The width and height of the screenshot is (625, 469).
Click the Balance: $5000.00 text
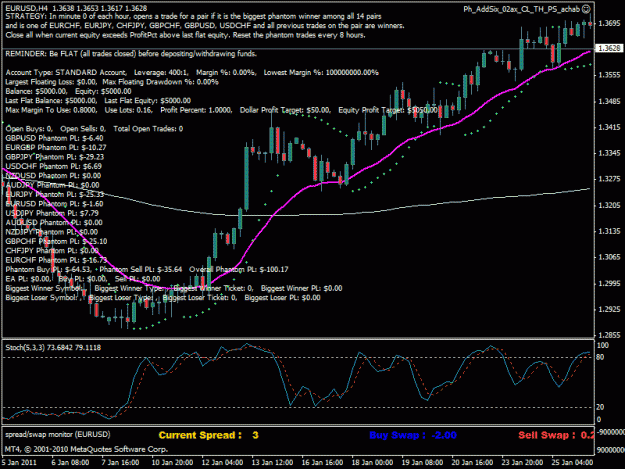[x=36, y=91]
